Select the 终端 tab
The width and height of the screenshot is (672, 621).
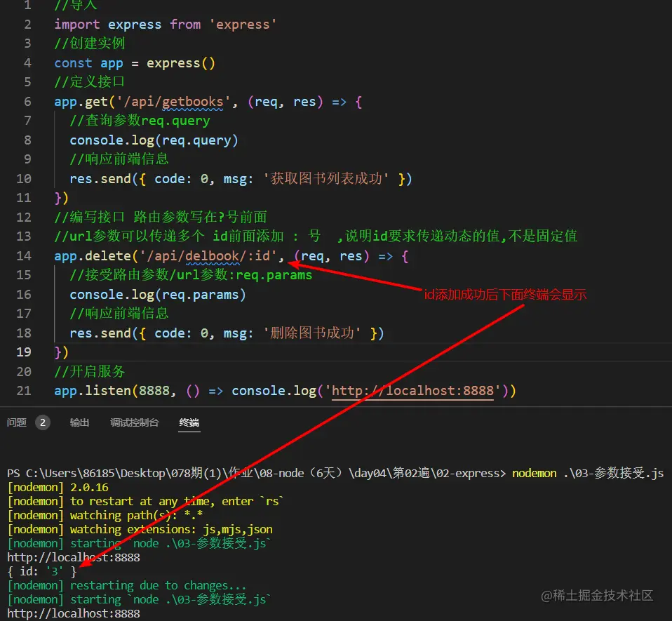click(x=189, y=422)
